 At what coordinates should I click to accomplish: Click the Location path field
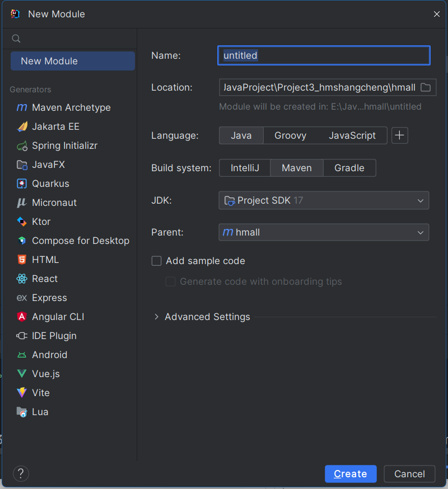point(319,87)
